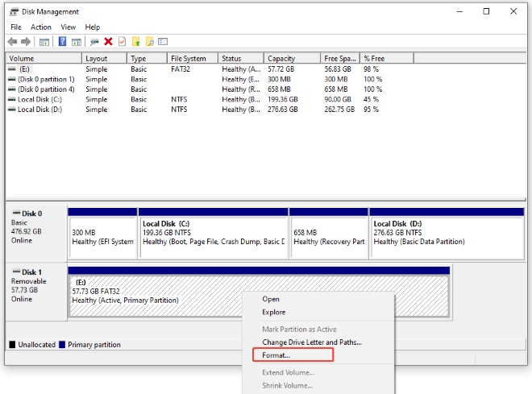Open the View menu
Screen dimensions: 532x394
click(68, 27)
